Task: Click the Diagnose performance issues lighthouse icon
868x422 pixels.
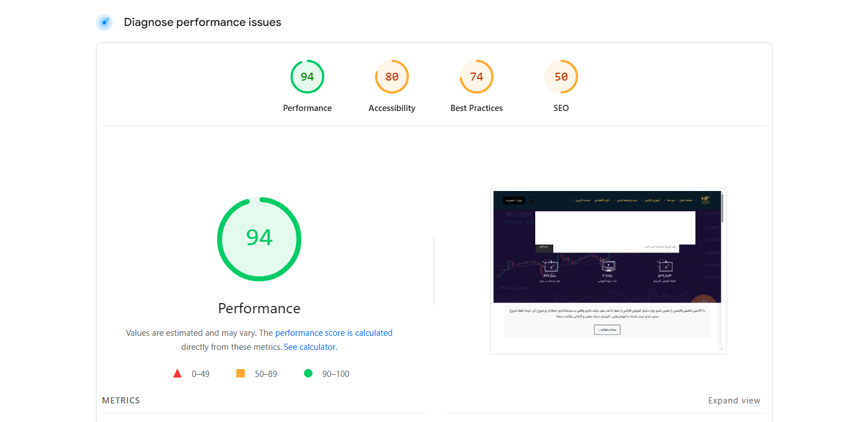Action: tap(104, 23)
